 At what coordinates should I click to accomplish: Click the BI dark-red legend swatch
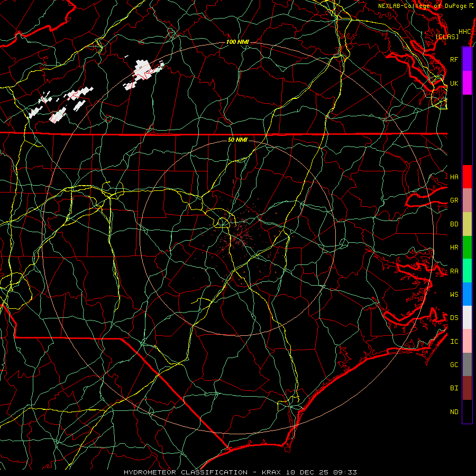pyautogui.click(x=467, y=388)
